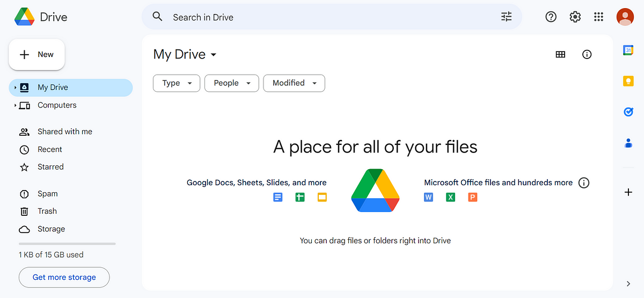Click the storage usage progress bar
Viewport: 644px width, 298px height.
pyautogui.click(x=67, y=244)
